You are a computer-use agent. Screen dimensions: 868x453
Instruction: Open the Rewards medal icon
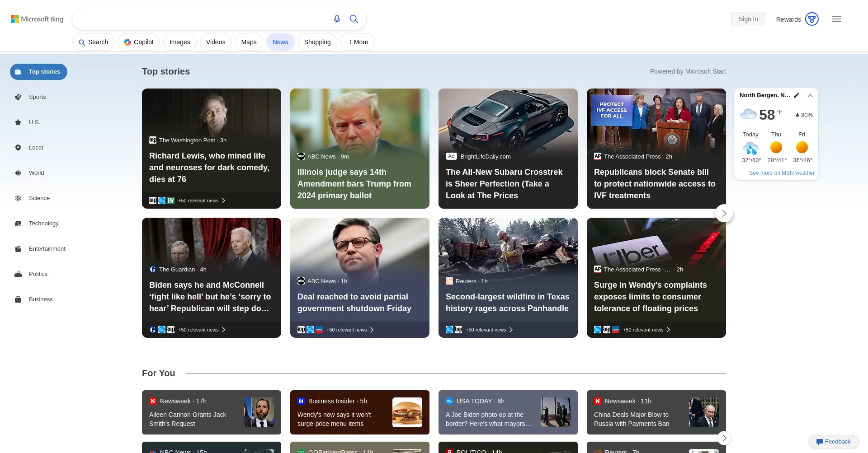(x=812, y=19)
